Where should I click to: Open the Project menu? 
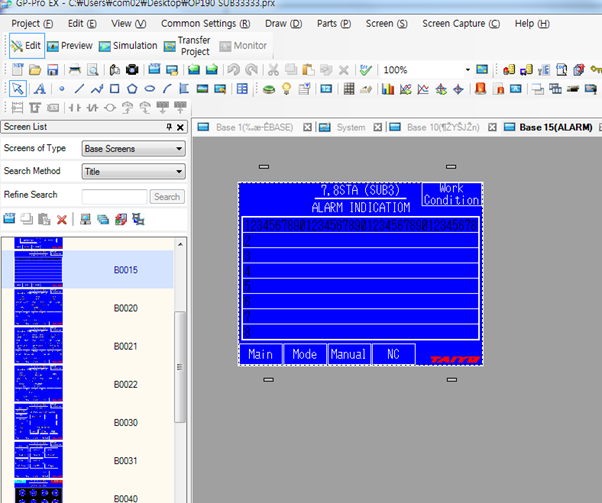(32, 23)
